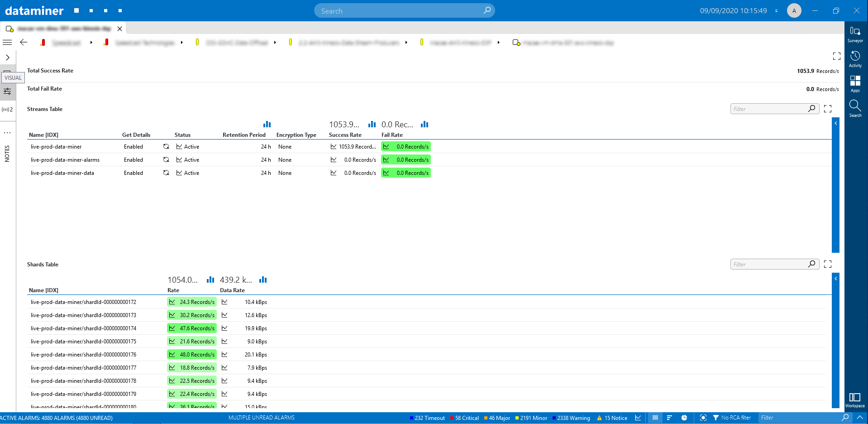Open the sidebar Search icon
Screen dimensions: 868x424
[855, 109]
